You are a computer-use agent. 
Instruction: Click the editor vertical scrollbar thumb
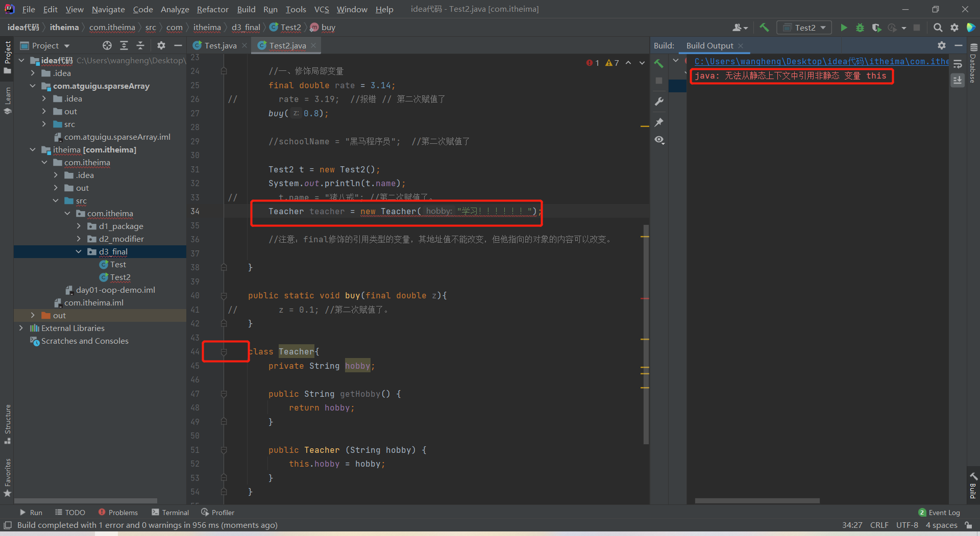click(x=646, y=334)
